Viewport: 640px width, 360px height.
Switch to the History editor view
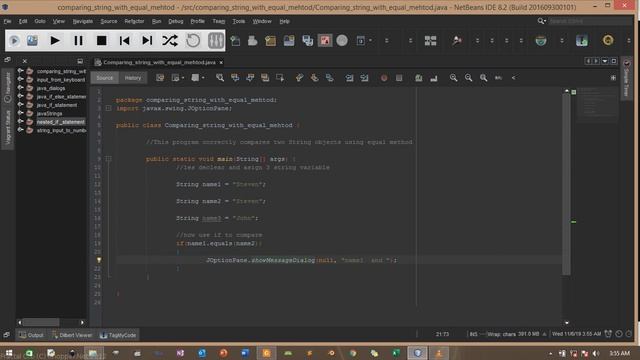tap(133, 78)
